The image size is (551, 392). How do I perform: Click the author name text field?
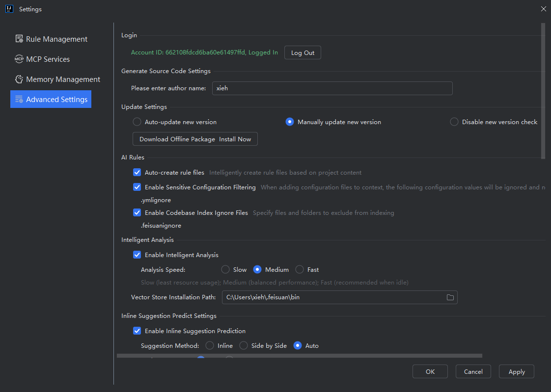click(332, 88)
